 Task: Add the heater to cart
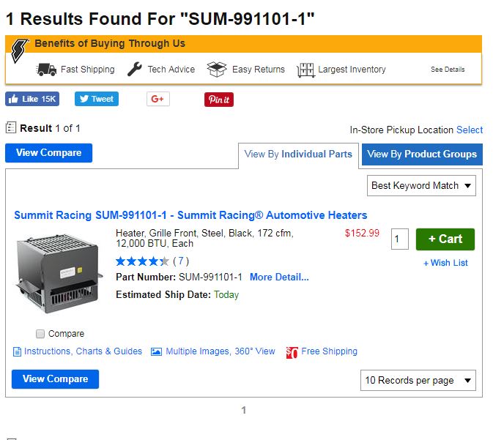445,239
